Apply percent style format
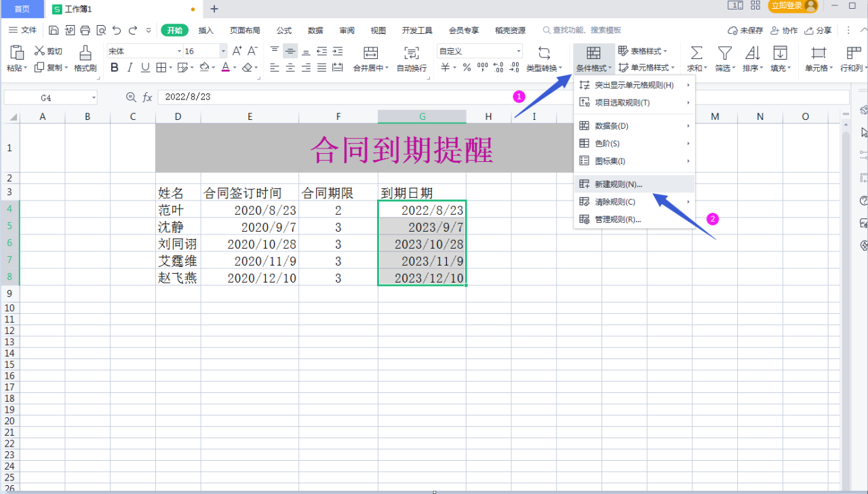 click(467, 68)
